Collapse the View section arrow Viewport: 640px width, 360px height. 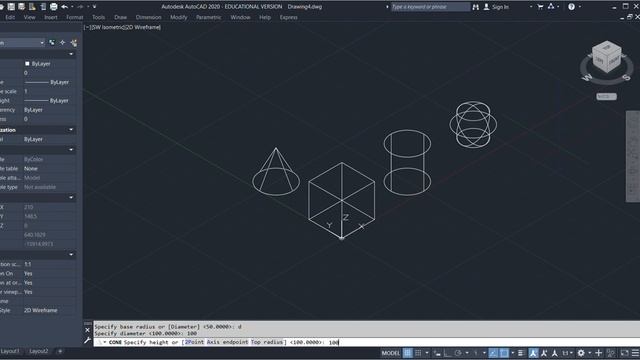[71, 198]
